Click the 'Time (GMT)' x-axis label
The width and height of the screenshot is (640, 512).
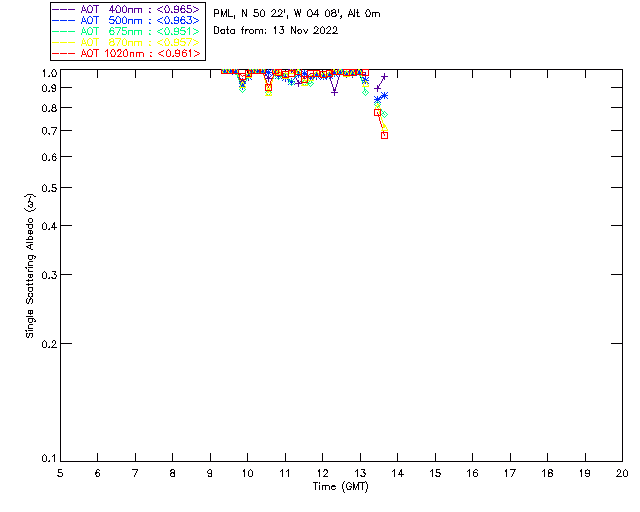point(341,487)
